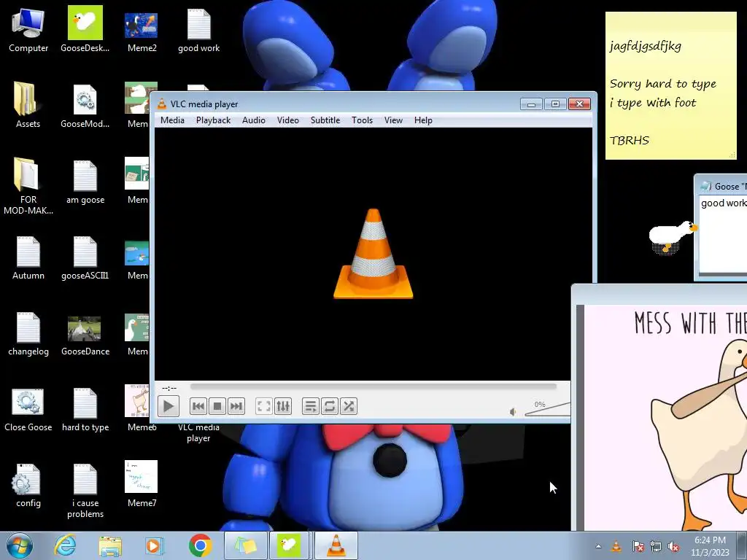Select the hard to type file
This screenshot has width=747, height=560.
85,410
